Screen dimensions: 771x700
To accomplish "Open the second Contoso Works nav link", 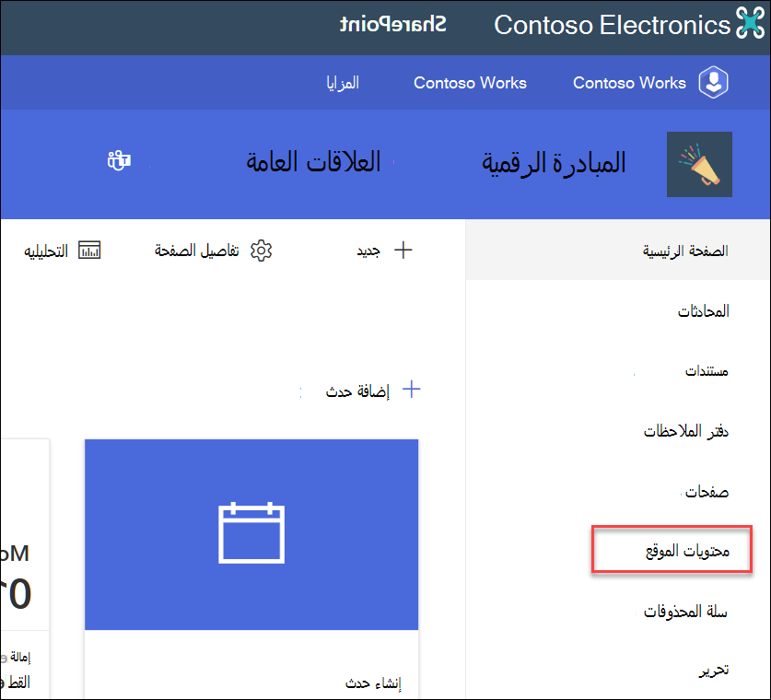I will click(x=470, y=83).
